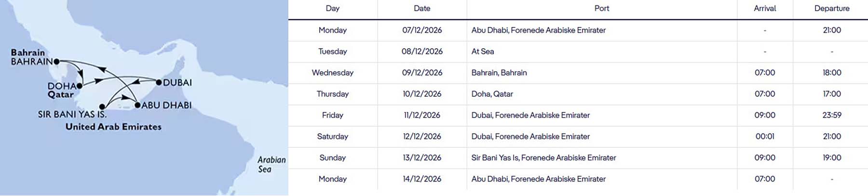Click the United Arab Emirates map label
868x196 pixels.
click(113, 127)
